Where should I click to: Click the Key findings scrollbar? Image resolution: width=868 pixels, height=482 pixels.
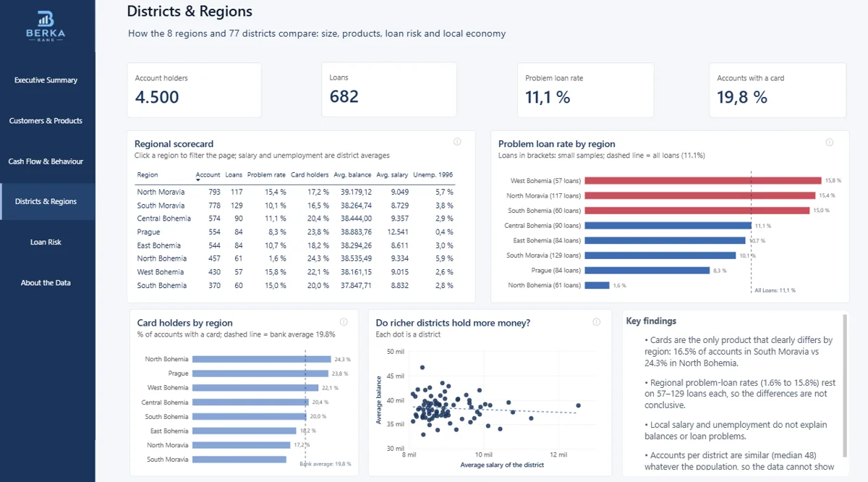tap(843, 385)
